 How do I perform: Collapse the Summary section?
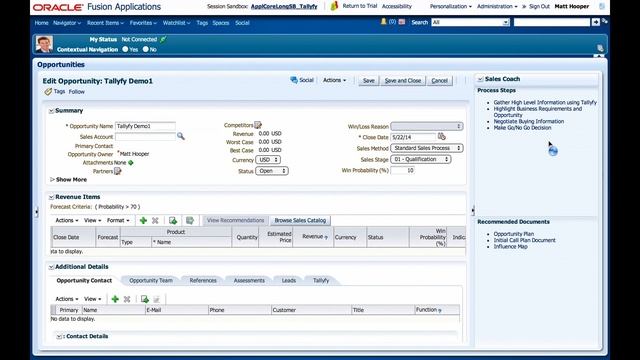coord(51,111)
